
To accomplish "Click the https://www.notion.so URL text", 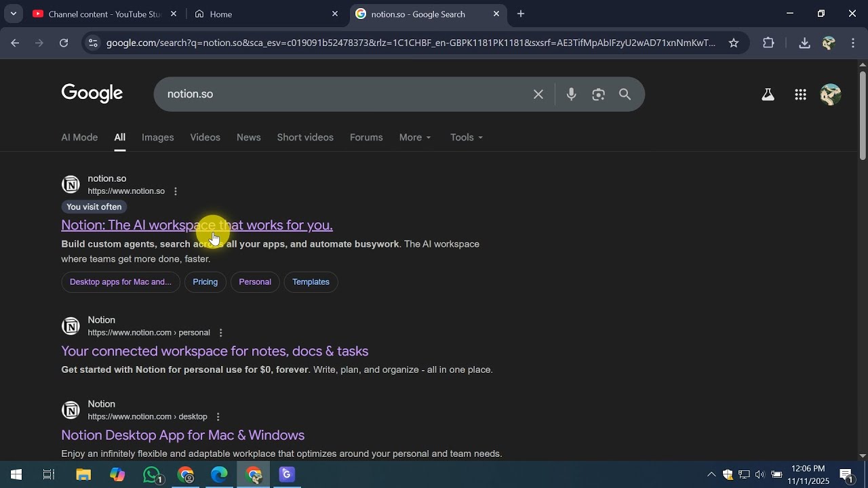I will click(x=126, y=191).
